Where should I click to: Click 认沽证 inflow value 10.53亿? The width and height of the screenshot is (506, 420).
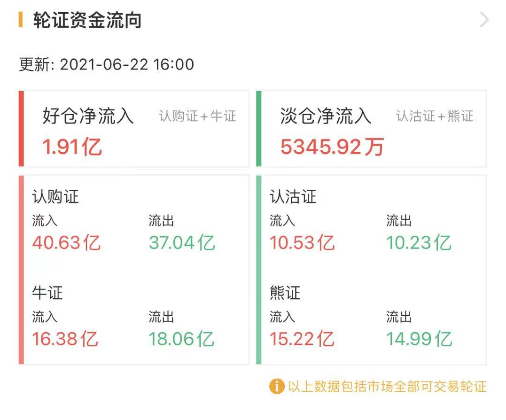click(x=302, y=243)
